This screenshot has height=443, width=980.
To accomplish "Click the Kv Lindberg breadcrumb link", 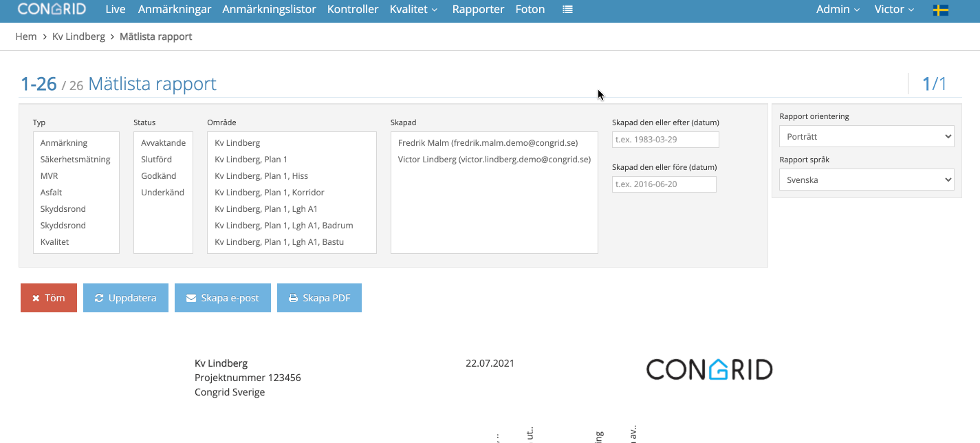I will coord(78,36).
